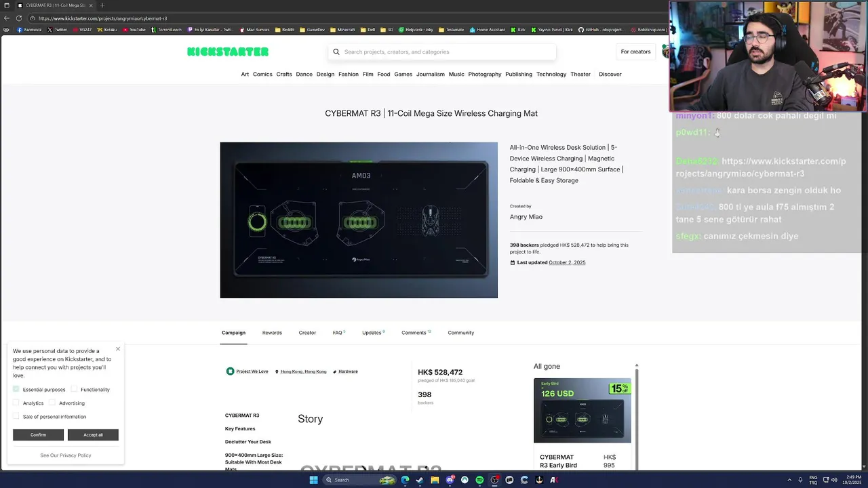
Task: Open the Minecraft bookmark folder
Action: pos(342,30)
